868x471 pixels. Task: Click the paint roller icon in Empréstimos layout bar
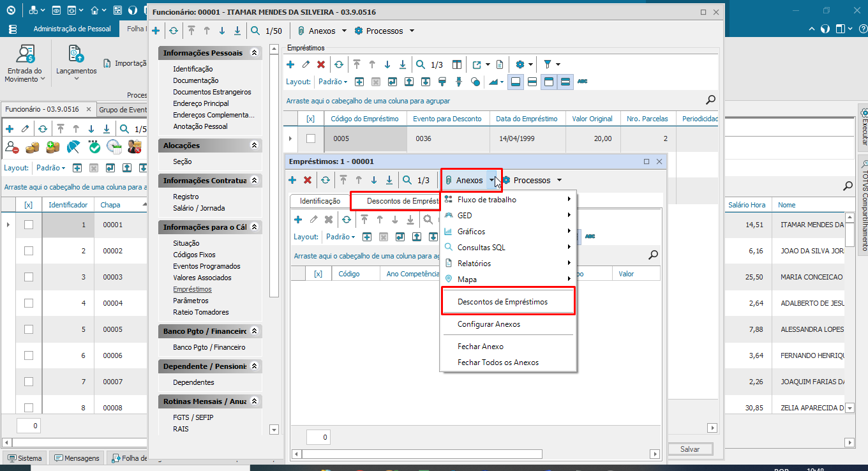(x=442, y=82)
